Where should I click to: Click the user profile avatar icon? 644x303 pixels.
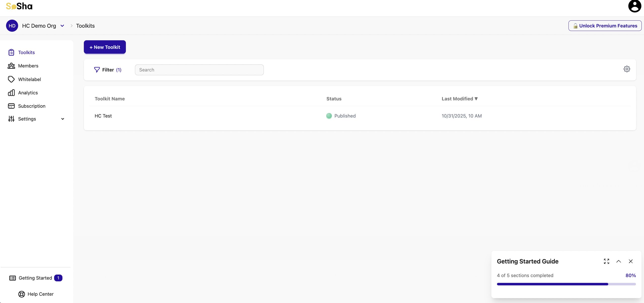[x=634, y=6]
